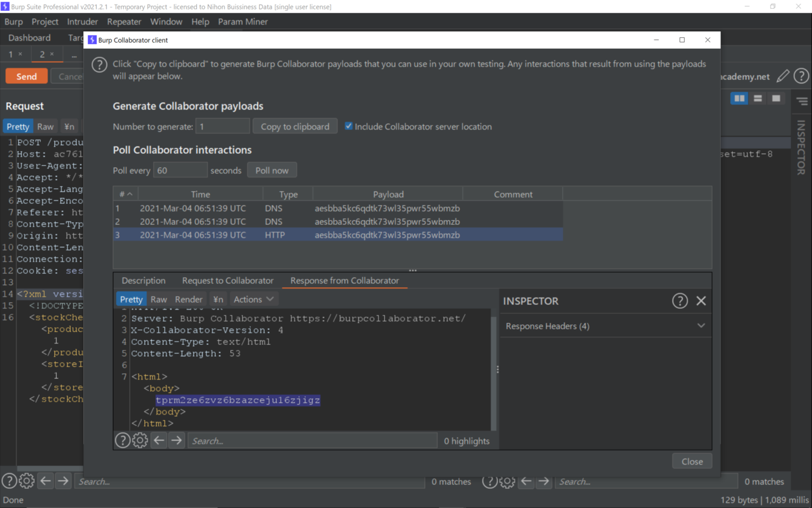Viewport: 812px width, 508px height.
Task: Click highlighted tprm2ze6zvz6bzazcejul6zjigz text
Action: point(238,400)
